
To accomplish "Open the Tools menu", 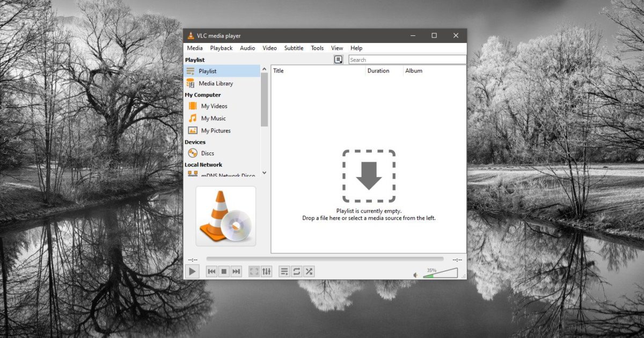I will click(317, 48).
